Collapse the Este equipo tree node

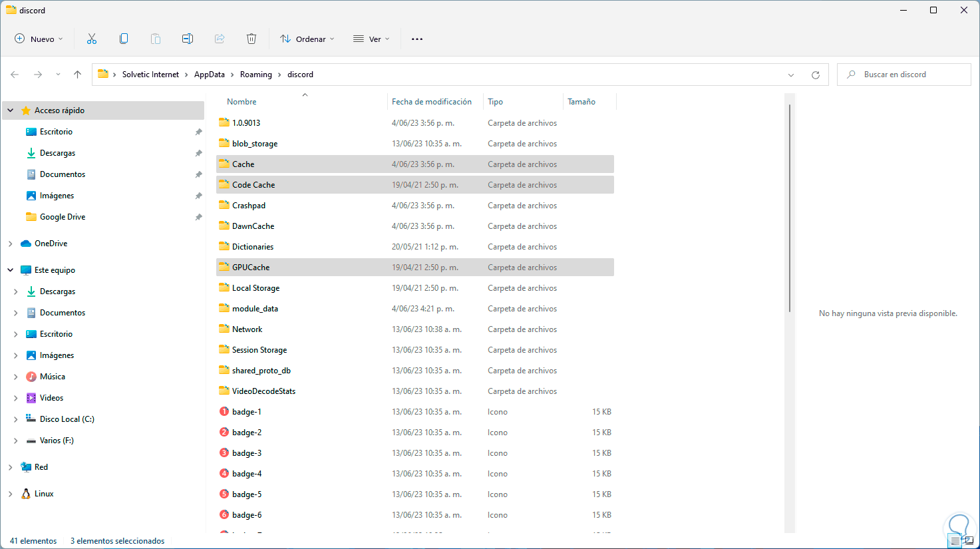(x=11, y=270)
